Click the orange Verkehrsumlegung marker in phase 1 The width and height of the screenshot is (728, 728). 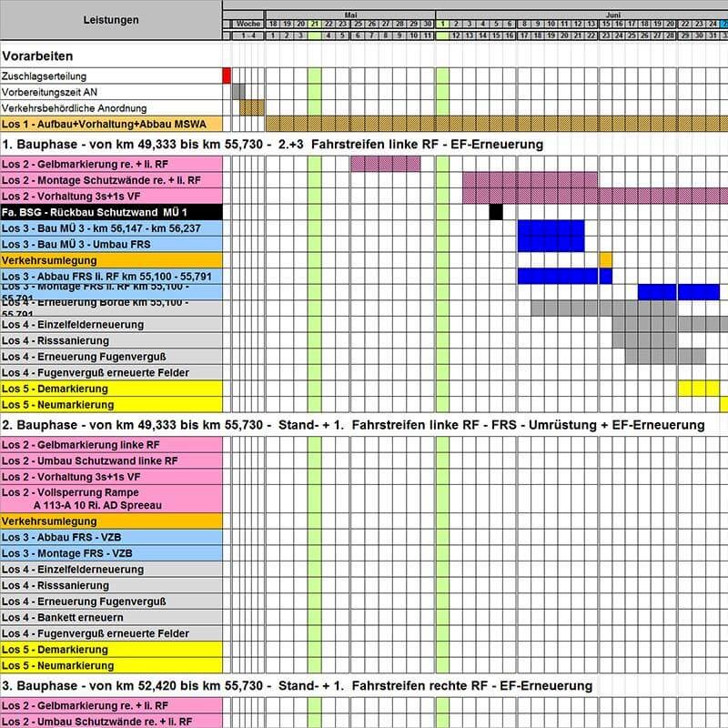coord(606,260)
